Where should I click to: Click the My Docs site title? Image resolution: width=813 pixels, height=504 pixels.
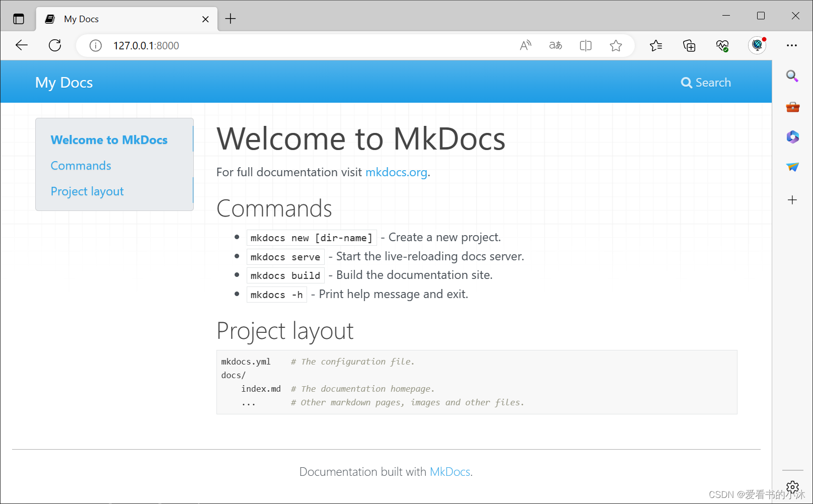coord(64,83)
